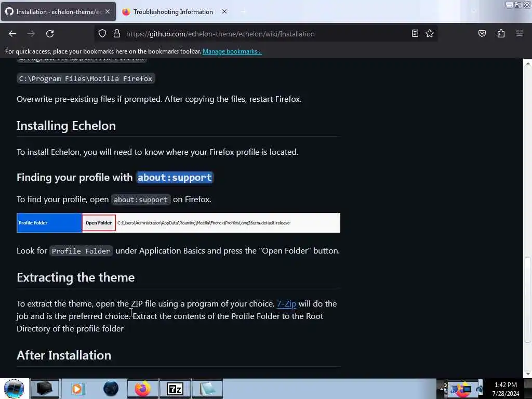This screenshot has height=399, width=532.
Task: Reload the current page
Action: pos(50,34)
